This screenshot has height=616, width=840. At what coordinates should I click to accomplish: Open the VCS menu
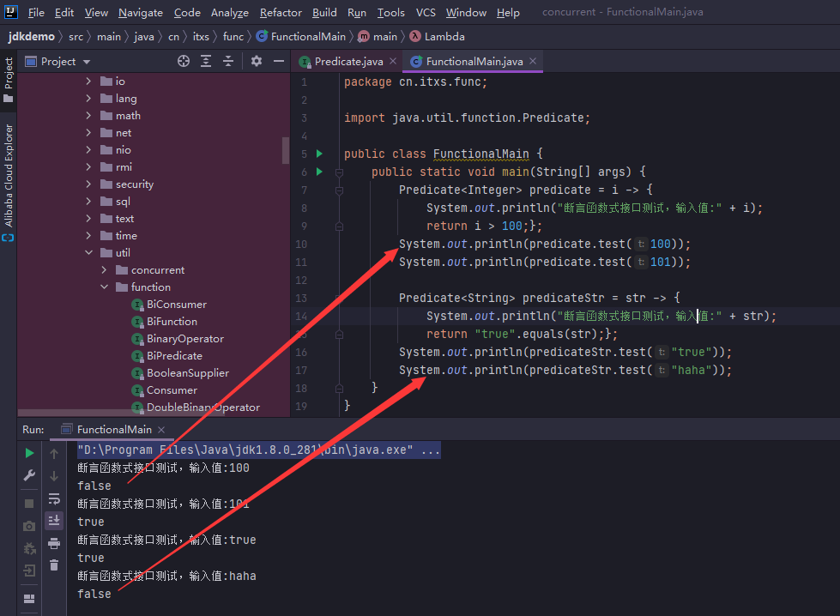point(426,12)
